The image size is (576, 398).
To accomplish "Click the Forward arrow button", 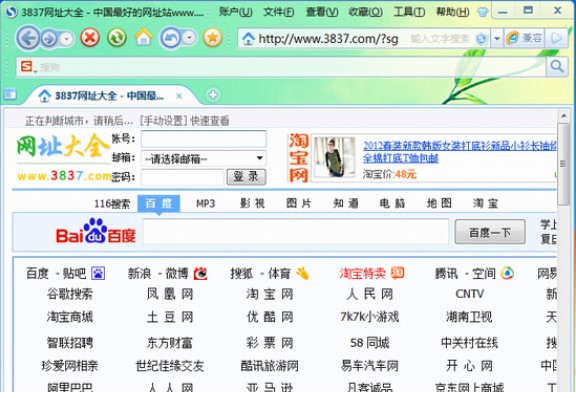I will click(50, 39).
